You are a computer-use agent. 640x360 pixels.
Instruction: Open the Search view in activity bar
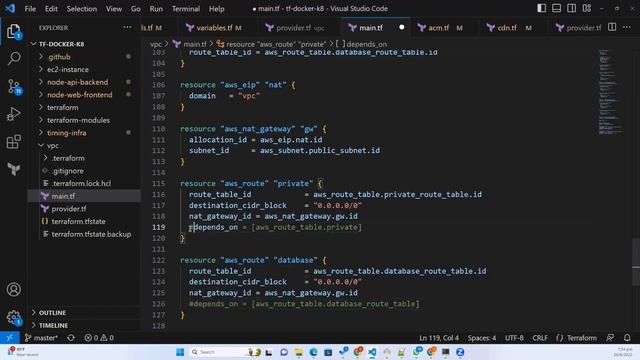(x=14, y=58)
